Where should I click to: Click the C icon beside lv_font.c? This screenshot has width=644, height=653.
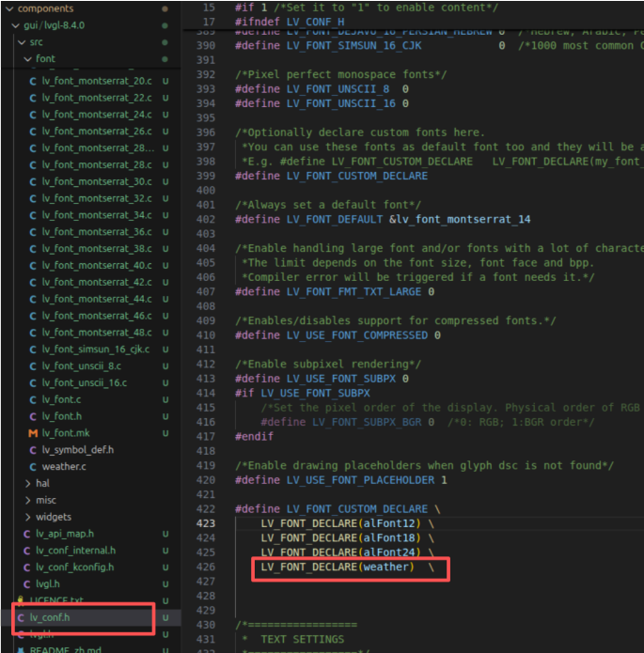33,400
